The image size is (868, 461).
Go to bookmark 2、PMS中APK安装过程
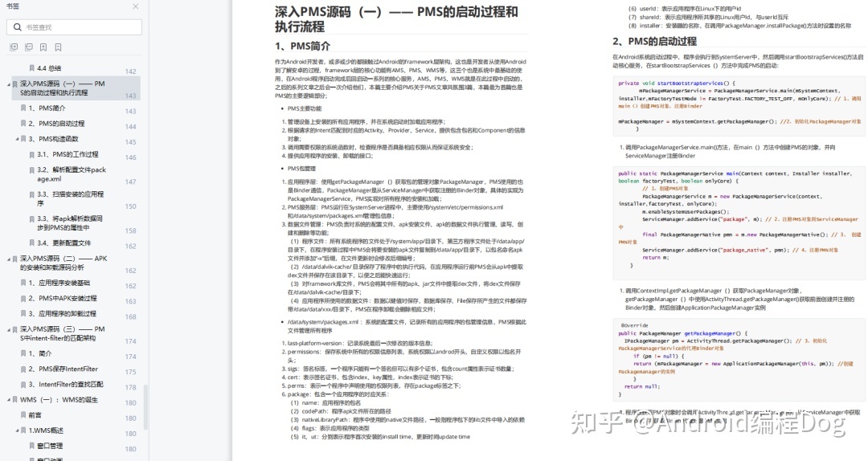click(63, 298)
